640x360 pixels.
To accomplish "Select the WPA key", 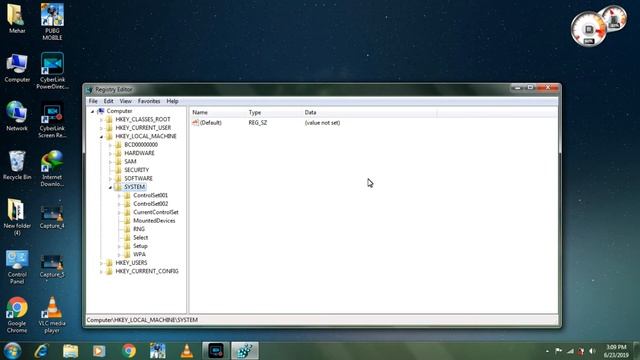I will 139,254.
